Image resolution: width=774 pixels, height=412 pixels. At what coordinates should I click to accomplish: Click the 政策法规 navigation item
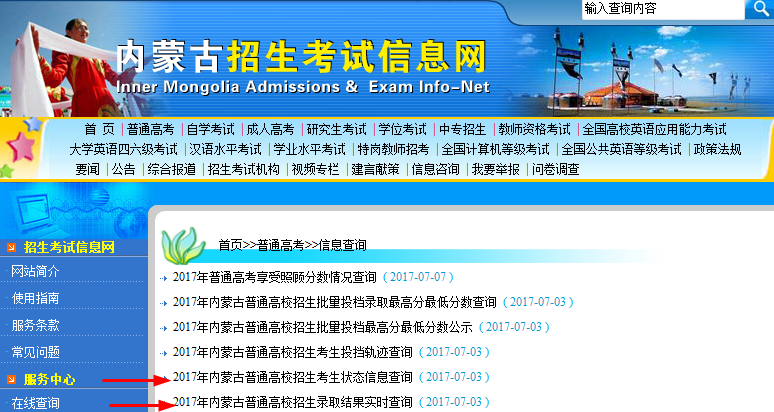coord(717,149)
